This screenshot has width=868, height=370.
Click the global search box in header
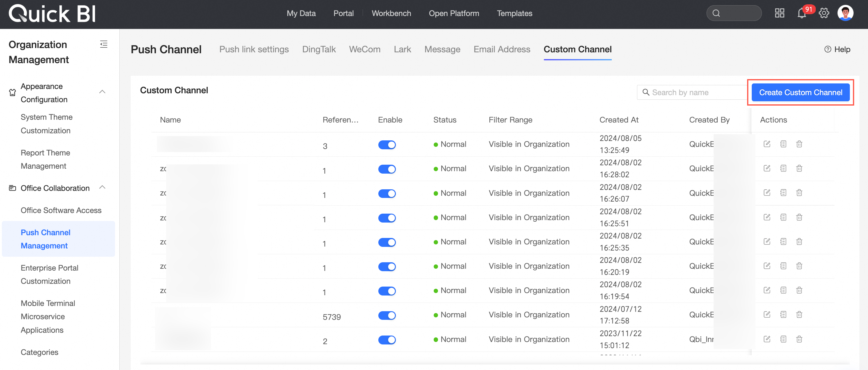click(734, 13)
